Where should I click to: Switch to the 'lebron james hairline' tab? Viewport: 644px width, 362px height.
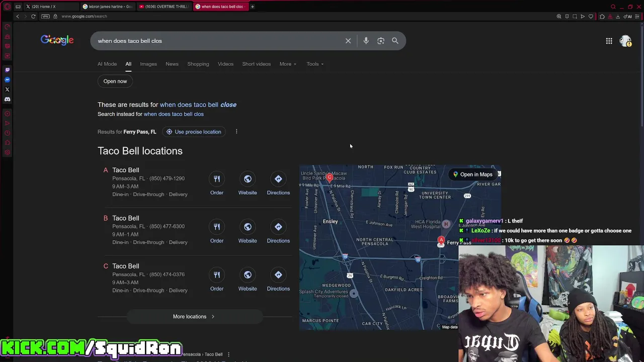click(x=107, y=7)
